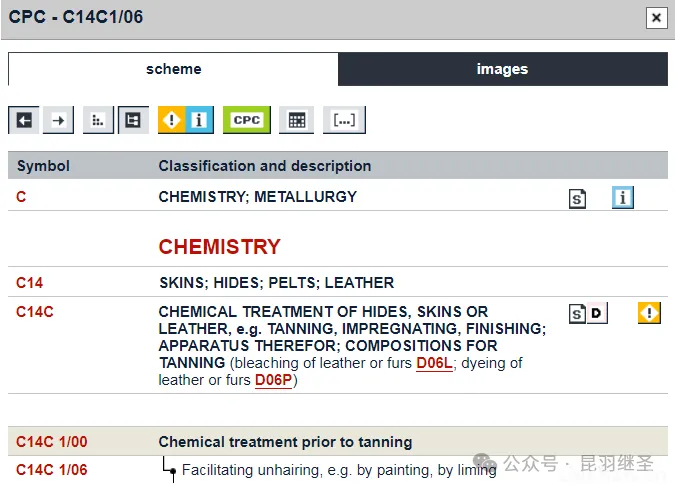Toggle the orange warning notes icon in toolbar

[172, 120]
